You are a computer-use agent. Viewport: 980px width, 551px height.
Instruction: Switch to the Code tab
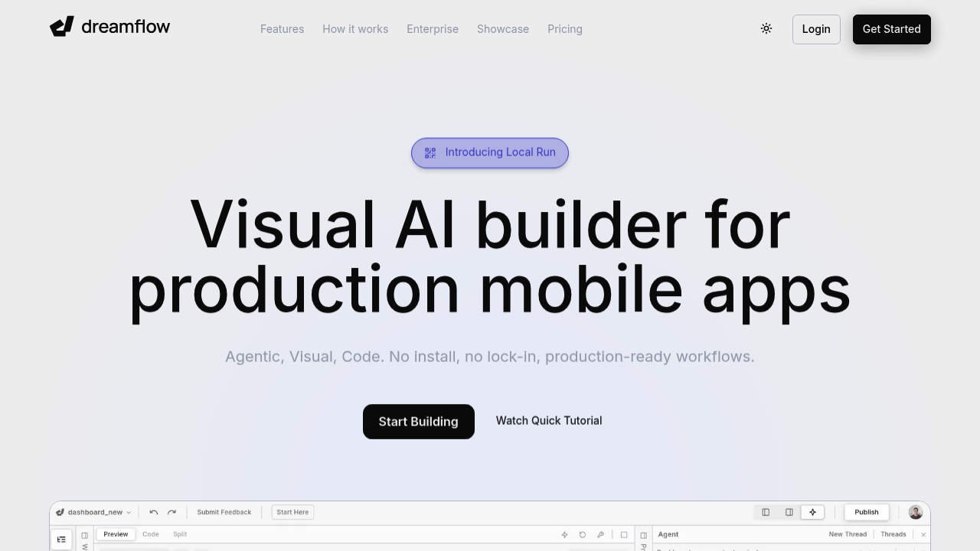click(x=151, y=534)
